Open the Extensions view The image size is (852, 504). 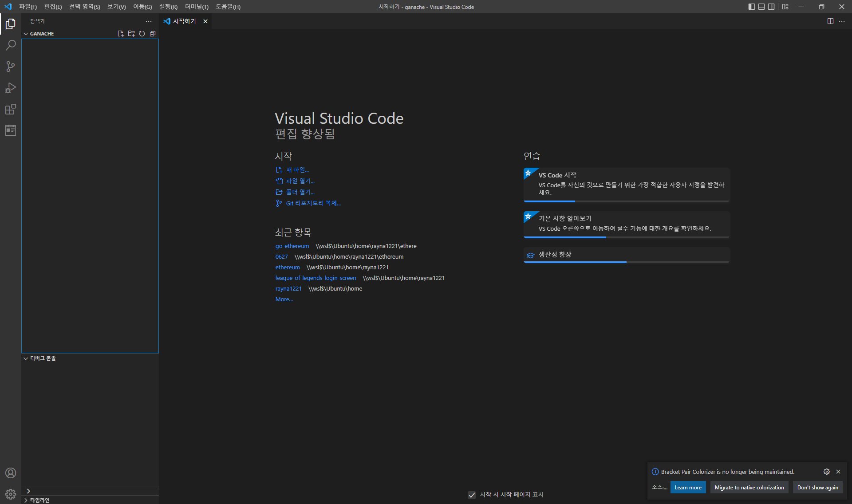(x=11, y=109)
